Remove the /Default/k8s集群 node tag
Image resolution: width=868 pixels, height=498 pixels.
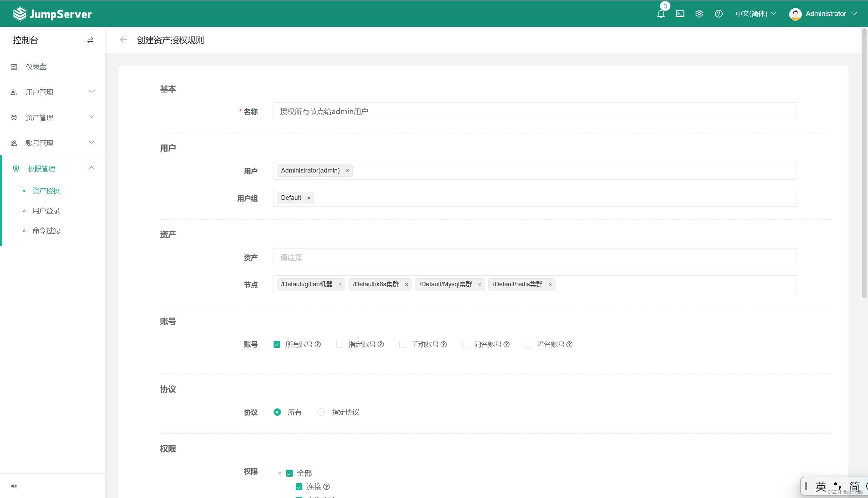pos(406,285)
